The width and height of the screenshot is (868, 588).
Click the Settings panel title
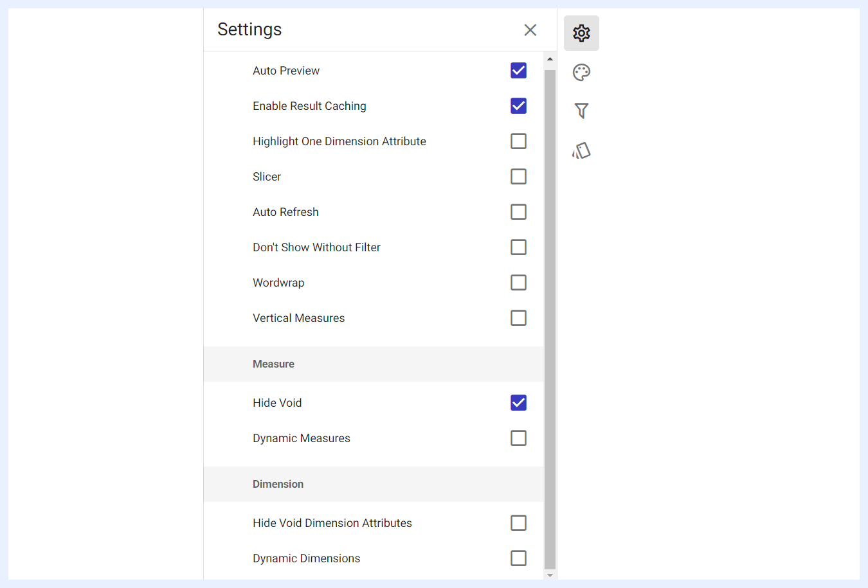pos(249,30)
